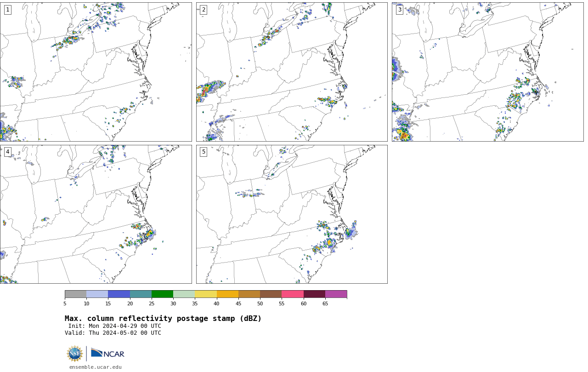Click the Init: Mon 2024-04-29 00 UTC text
588x372 pixels.
(115, 326)
